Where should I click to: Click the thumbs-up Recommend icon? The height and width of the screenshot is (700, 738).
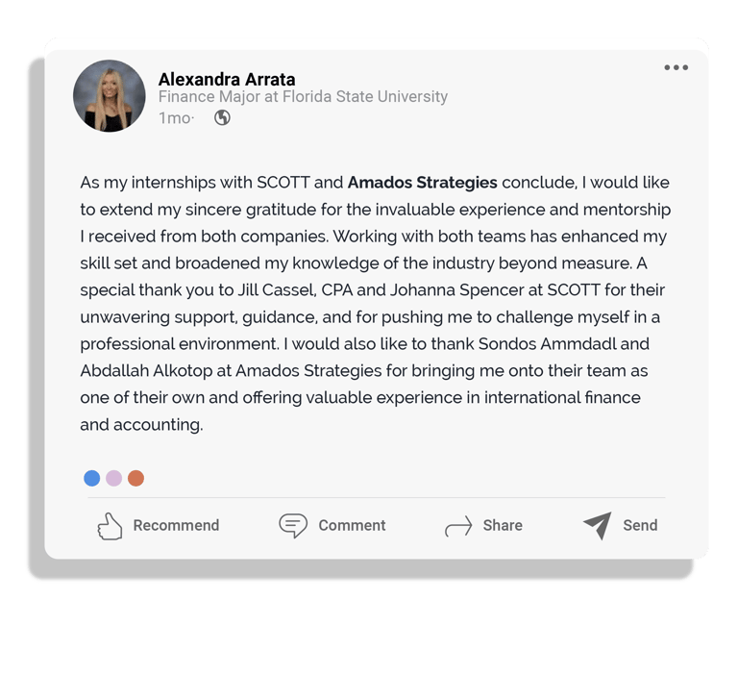(x=110, y=526)
